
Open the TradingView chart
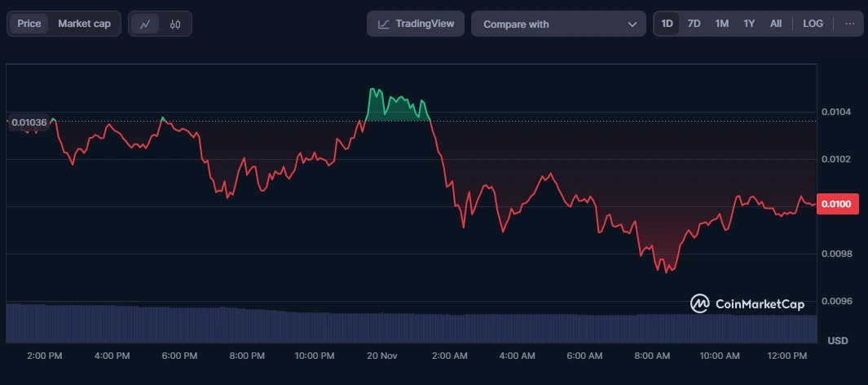point(416,24)
